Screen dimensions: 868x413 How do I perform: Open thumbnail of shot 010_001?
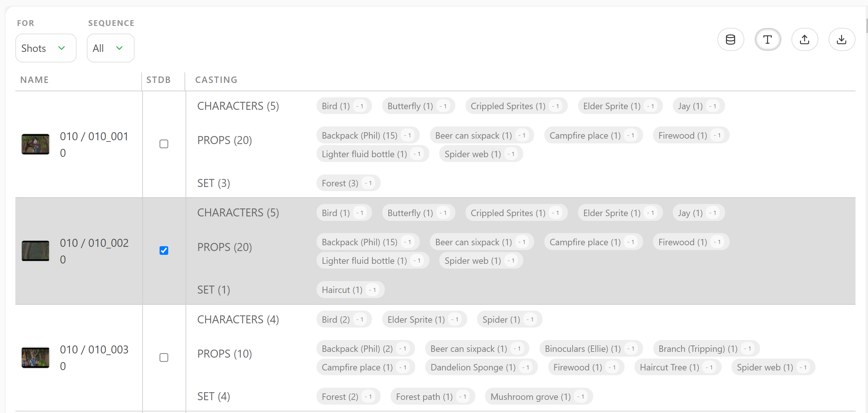point(35,144)
